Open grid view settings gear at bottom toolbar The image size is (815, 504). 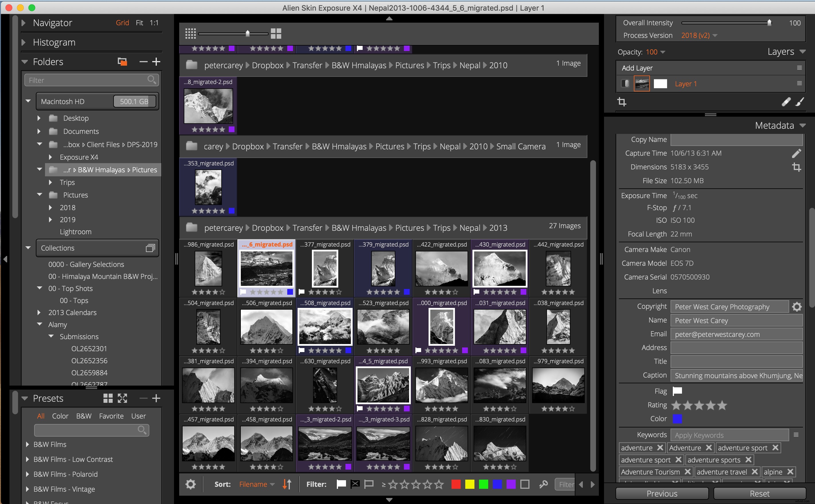191,484
